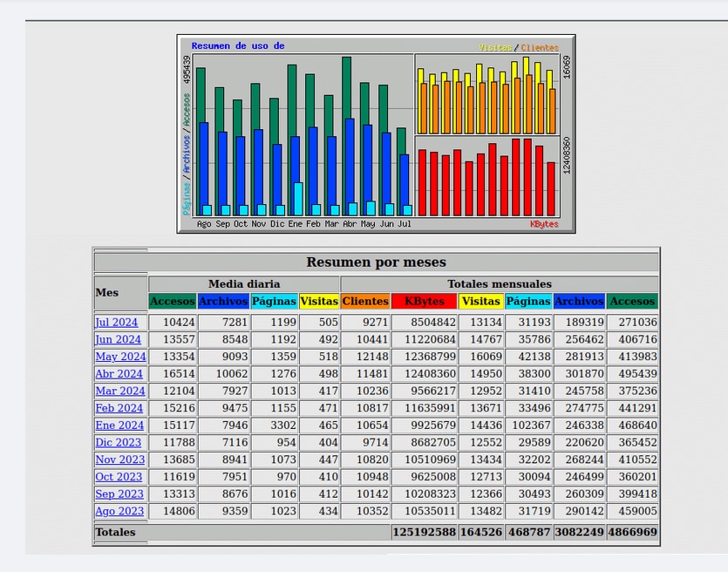728x572 pixels.
Task: Click the cyan Páginas monthly totals header
Action: tap(528, 302)
